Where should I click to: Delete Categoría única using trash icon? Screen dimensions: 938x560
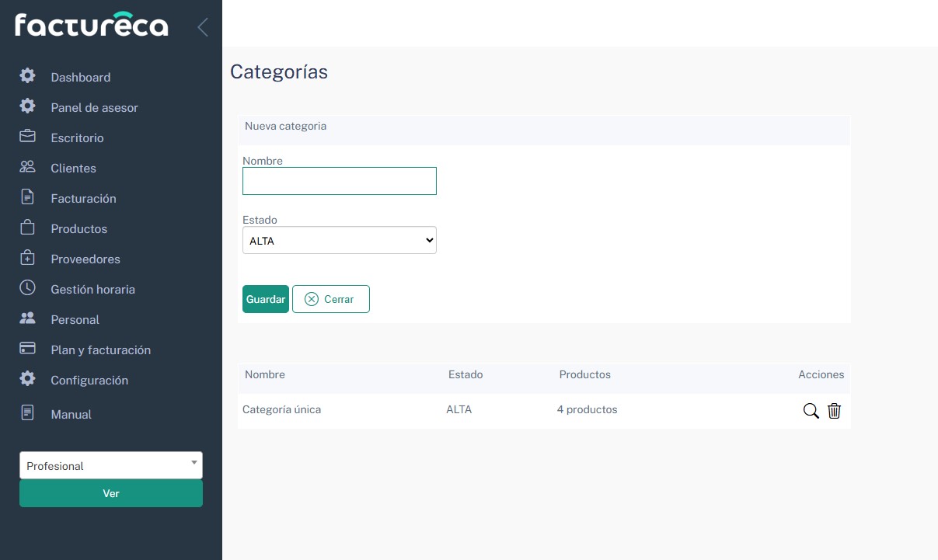[834, 411]
